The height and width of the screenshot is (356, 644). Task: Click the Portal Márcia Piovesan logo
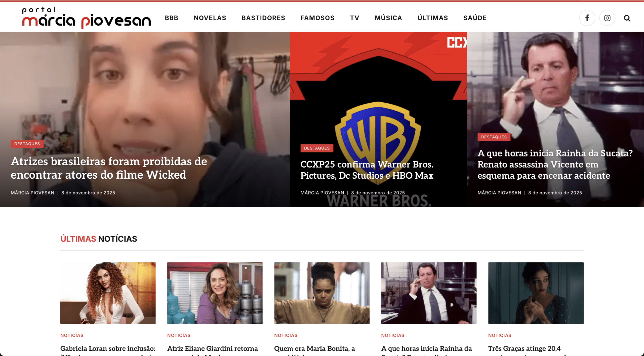(86, 18)
